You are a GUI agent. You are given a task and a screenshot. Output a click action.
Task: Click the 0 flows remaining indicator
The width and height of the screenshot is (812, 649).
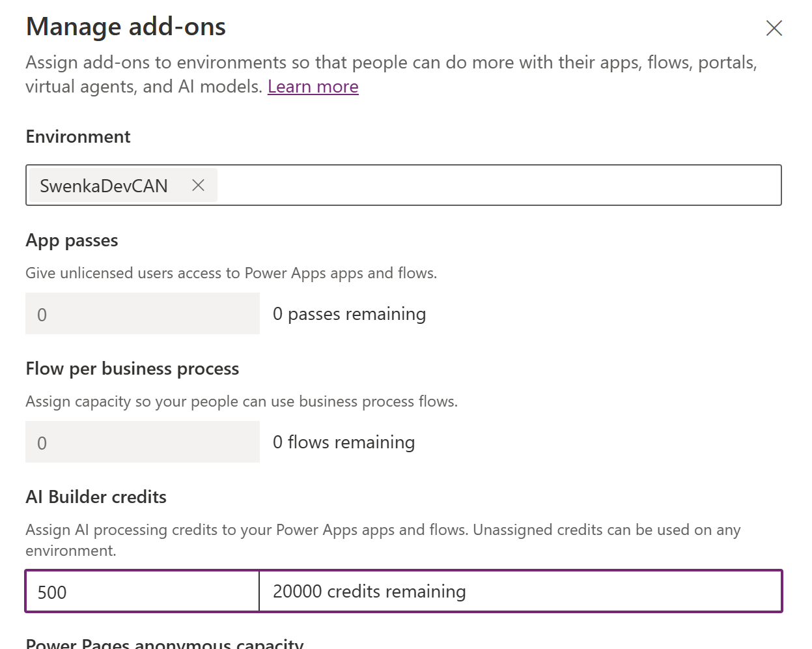point(344,442)
